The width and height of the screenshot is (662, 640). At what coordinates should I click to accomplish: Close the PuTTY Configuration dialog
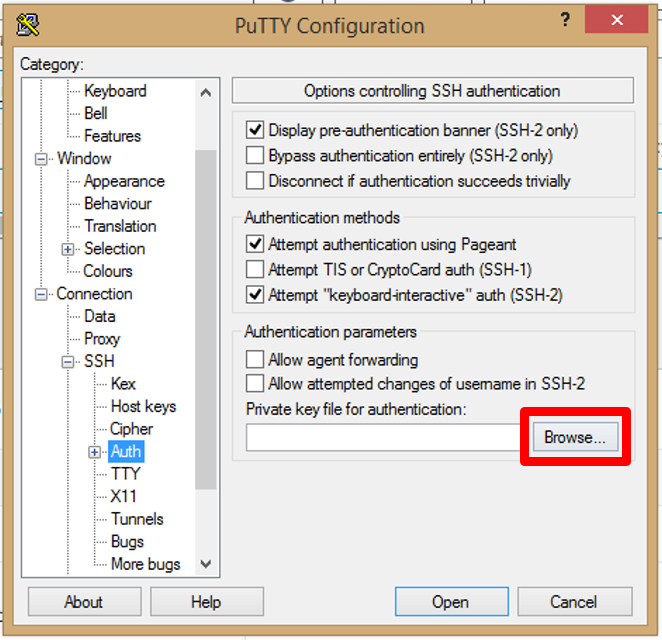tap(616, 19)
